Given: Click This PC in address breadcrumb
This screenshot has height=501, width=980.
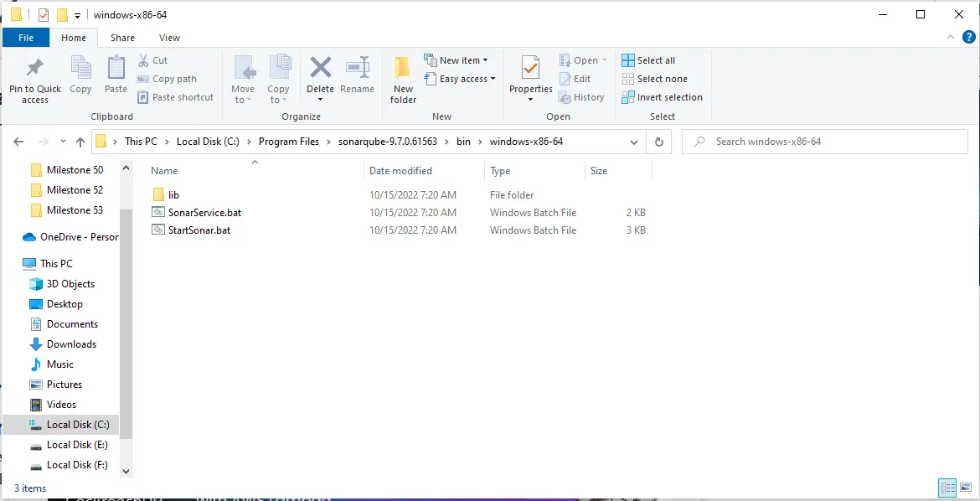Looking at the screenshot, I should 142,142.
